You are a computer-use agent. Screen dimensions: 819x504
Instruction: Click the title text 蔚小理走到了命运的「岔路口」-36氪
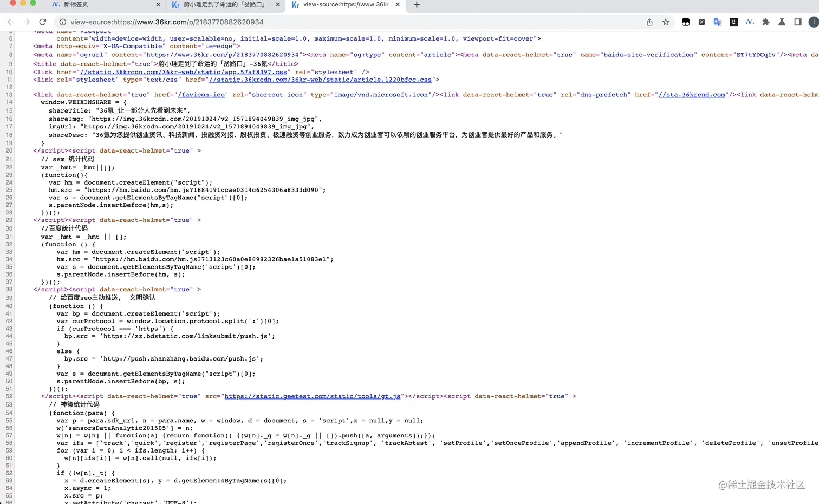[x=213, y=64]
